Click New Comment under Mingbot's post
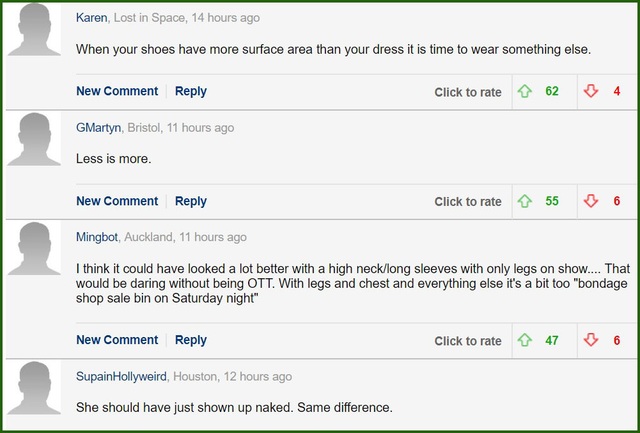 (117, 340)
